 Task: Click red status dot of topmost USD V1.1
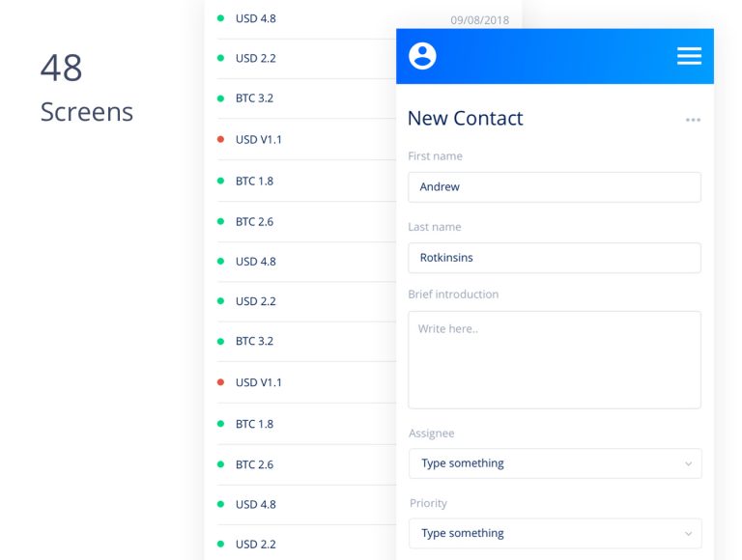coord(220,139)
